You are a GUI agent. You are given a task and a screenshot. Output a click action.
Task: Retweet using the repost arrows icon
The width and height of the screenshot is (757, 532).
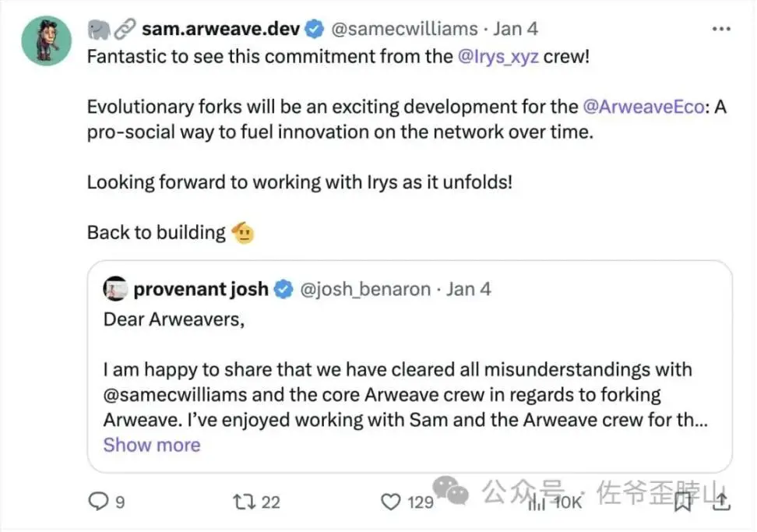coord(245,502)
